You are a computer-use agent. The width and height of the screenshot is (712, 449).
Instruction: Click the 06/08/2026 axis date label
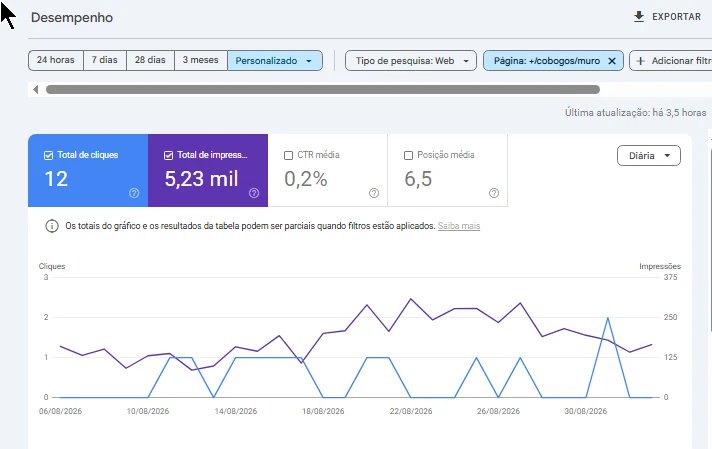point(60,411)
